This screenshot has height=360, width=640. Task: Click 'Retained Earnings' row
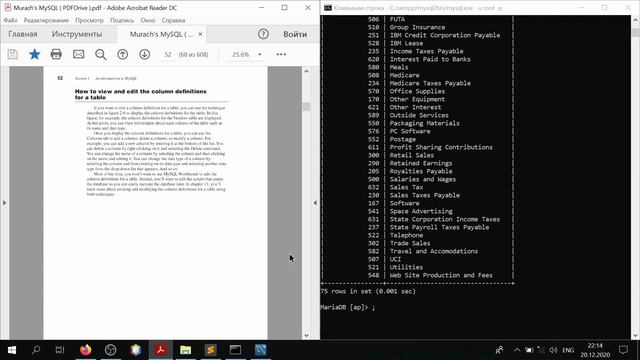(421, 163)
